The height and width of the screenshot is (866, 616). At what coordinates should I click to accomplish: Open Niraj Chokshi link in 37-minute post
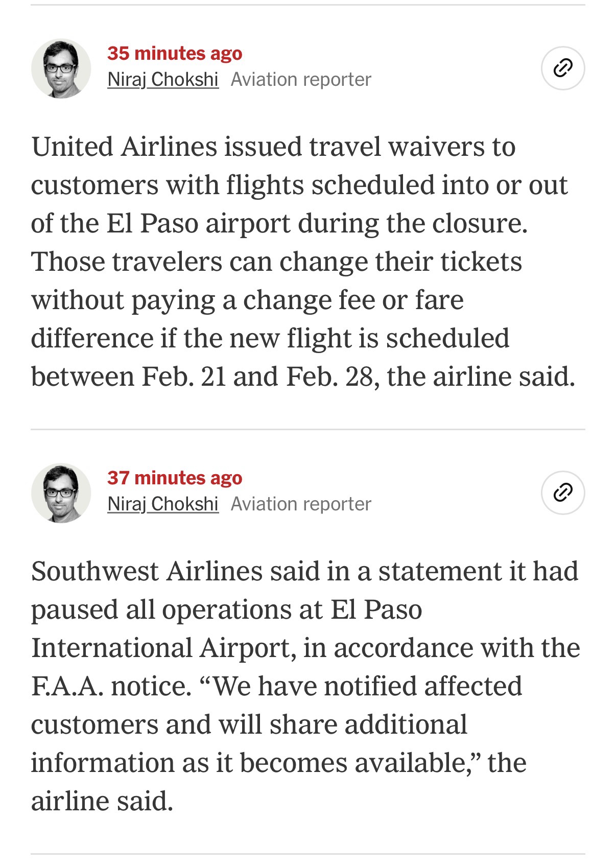(163, 504)
